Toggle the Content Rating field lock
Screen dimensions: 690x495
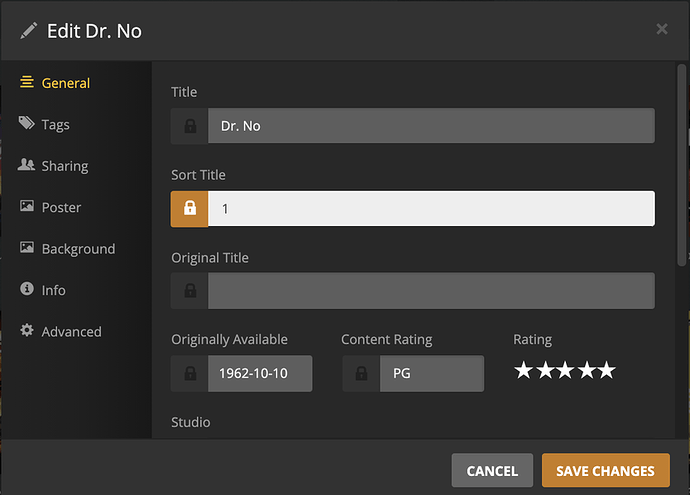[x=361, y=374]
